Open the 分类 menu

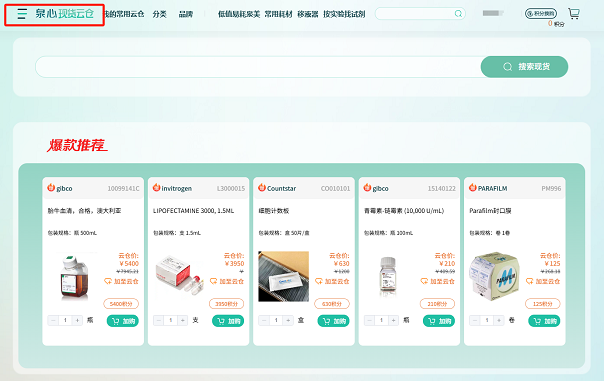(159, 14)
